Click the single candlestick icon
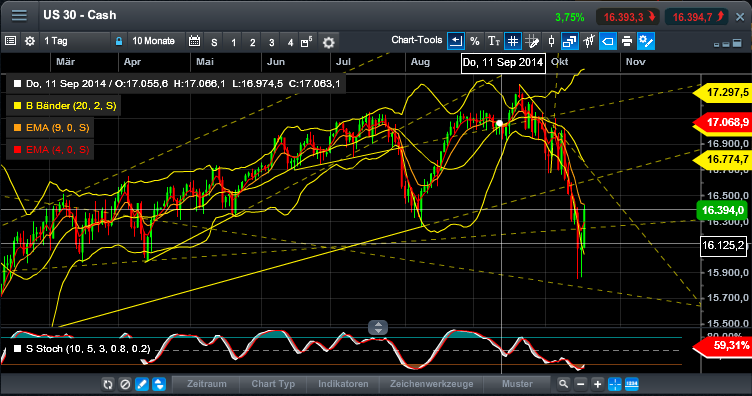 pos(552,41)
